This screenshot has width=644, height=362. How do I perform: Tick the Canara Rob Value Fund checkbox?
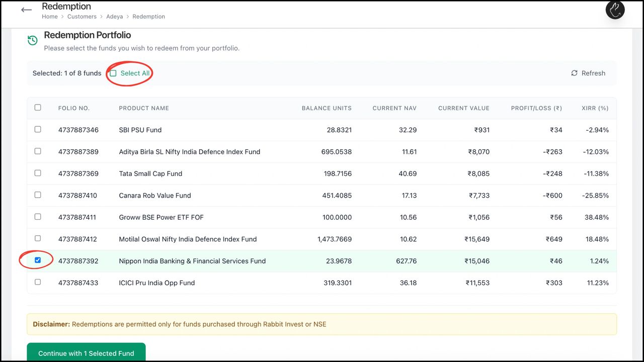[38, 195]
